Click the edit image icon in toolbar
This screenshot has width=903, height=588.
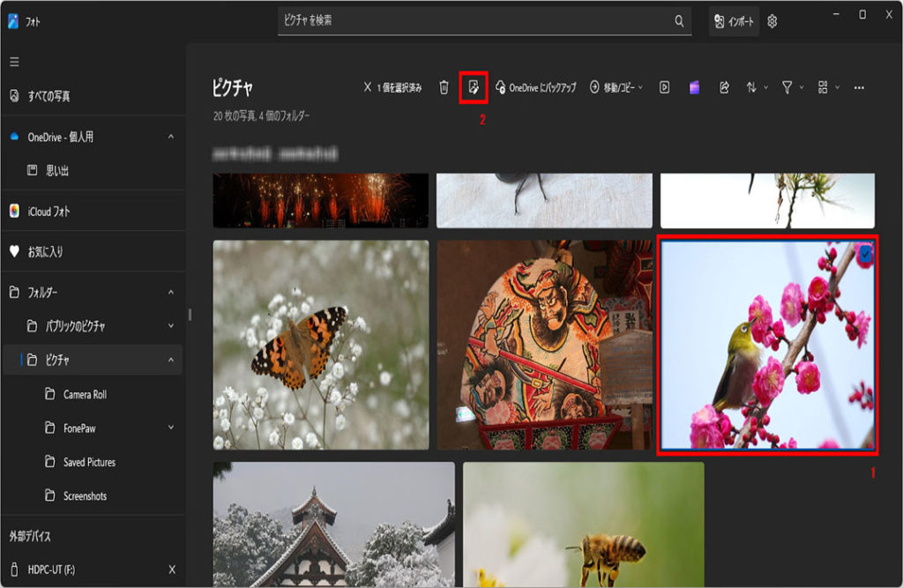click(x=474, y=86)
